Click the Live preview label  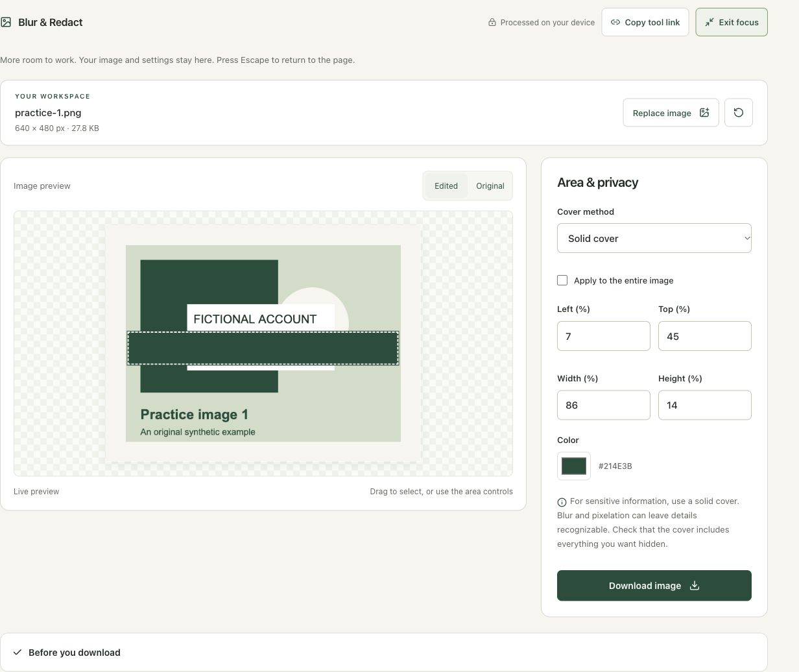coord(36,491)
